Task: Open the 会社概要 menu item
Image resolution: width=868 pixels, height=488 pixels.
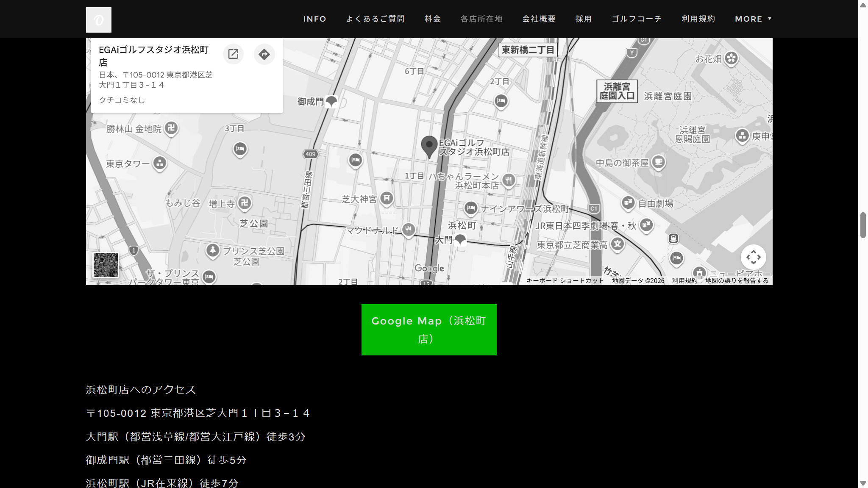Action: click(539, 19)
